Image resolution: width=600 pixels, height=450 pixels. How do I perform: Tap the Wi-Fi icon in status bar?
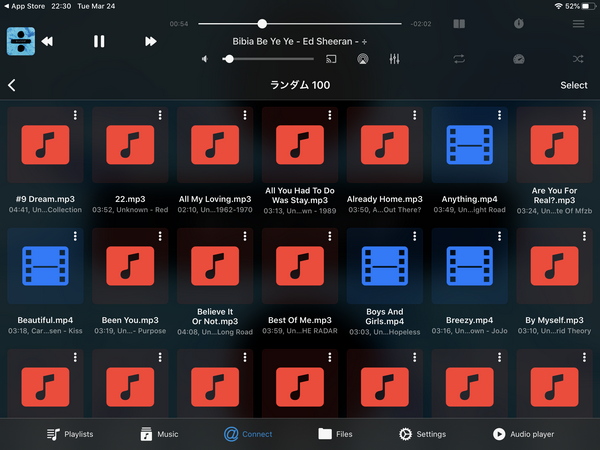tap(559, 6)
